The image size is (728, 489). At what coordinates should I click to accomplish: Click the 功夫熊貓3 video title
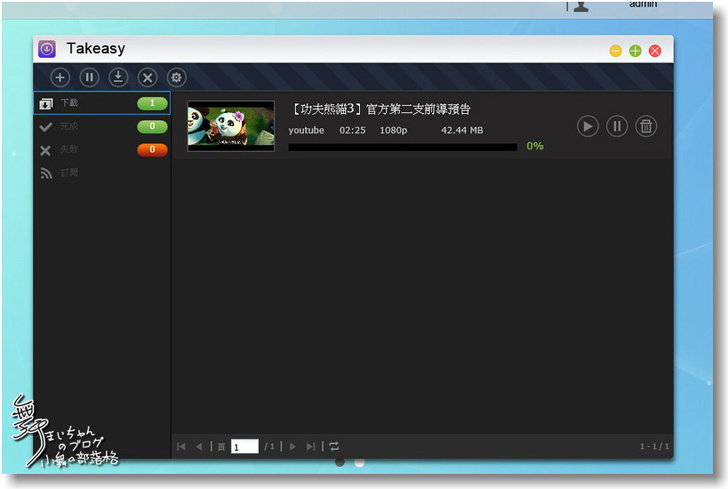[380, 109]
